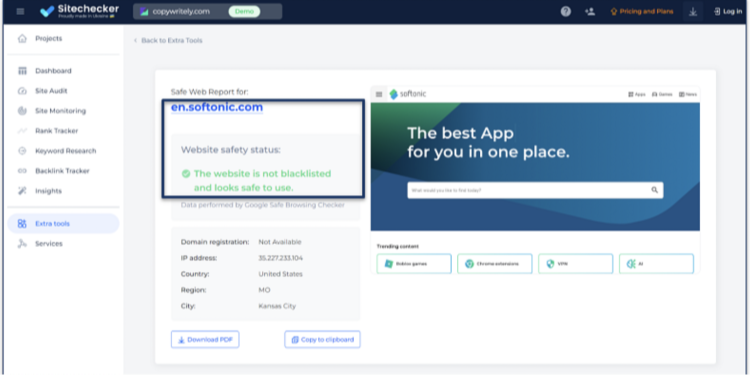Open the help question mark icon
Screen dimensions: 750x375
tap(565, 11)
